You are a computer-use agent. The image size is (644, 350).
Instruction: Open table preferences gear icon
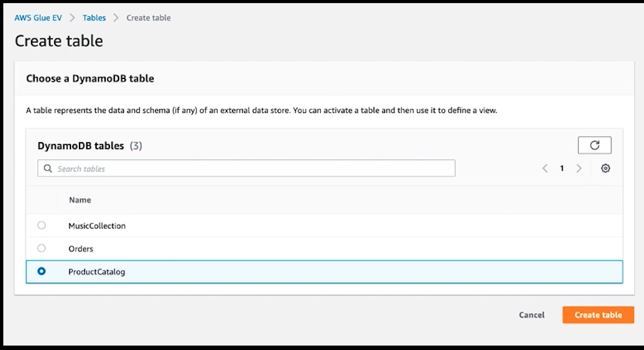click(x=605, y=168)
